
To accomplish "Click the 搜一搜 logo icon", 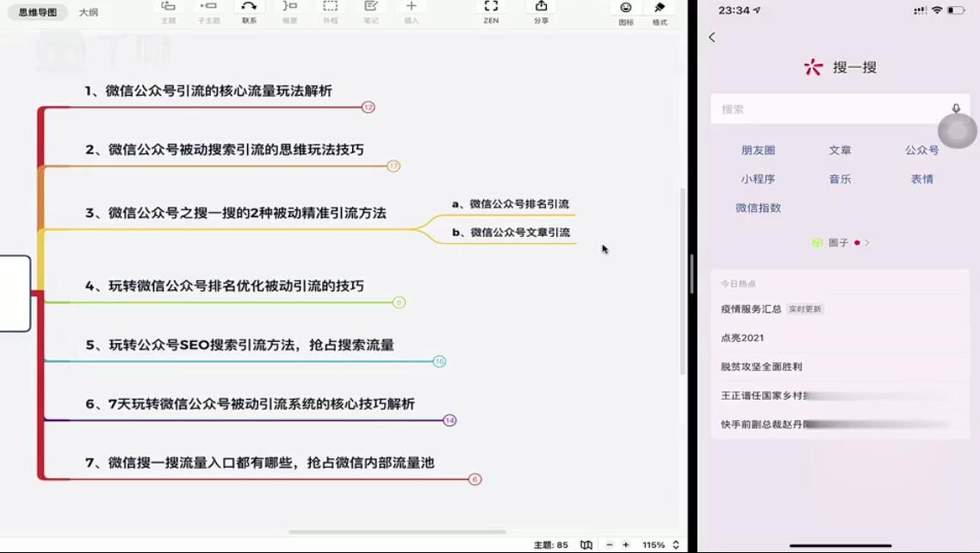I will tap(813, 67).
